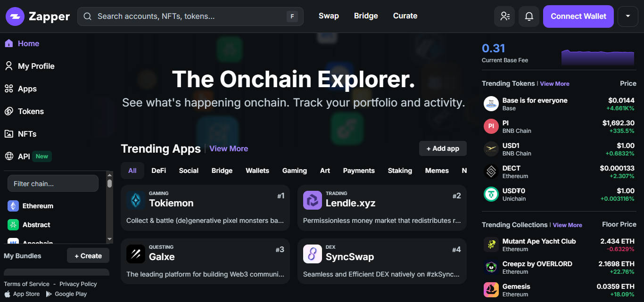Viewport: 644px width, 302px height.
Task: Open the App Store link
Action: (x=22, y=294)
